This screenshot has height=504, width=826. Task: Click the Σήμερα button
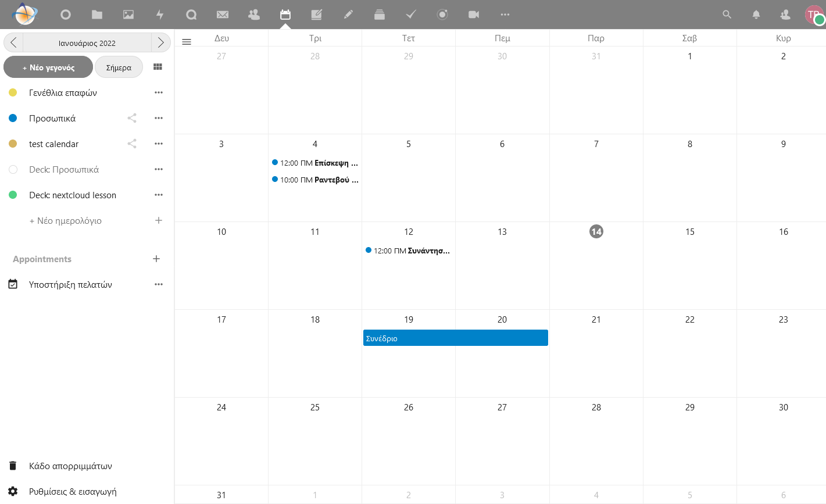(x=119, y=67)
